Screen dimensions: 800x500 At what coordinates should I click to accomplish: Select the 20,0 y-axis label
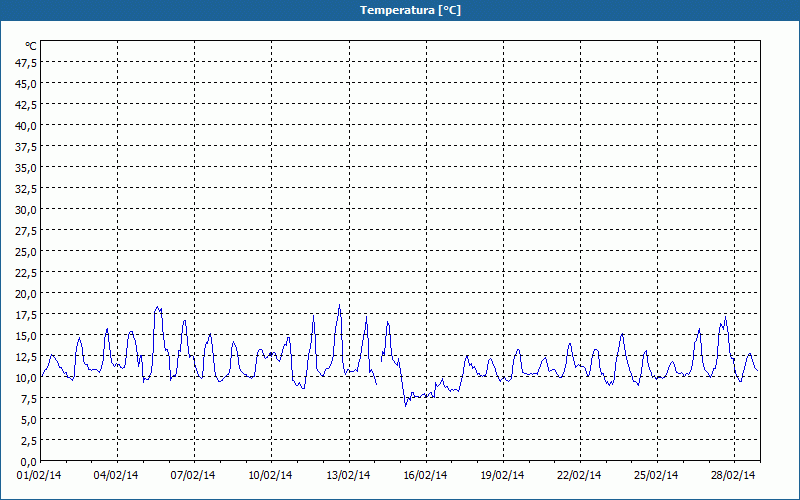(27, 294)
